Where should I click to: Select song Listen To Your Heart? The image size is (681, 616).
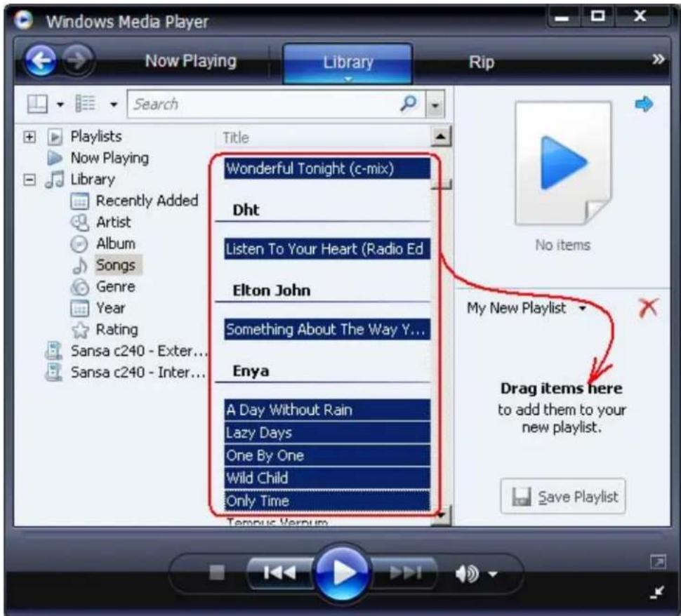tap(327, 249)
